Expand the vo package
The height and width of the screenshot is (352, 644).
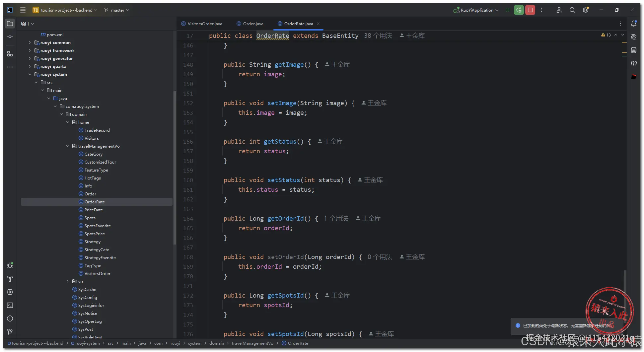(x=68, y=281)
